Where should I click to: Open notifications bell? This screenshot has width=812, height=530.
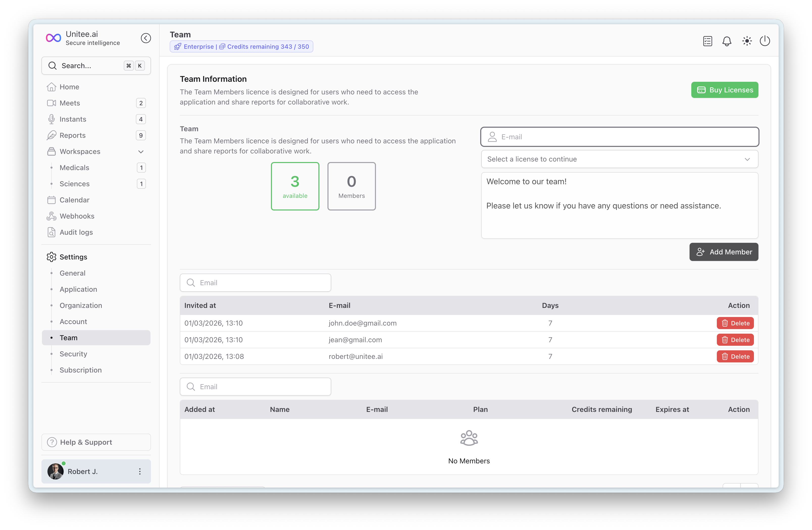click(727, 41)
